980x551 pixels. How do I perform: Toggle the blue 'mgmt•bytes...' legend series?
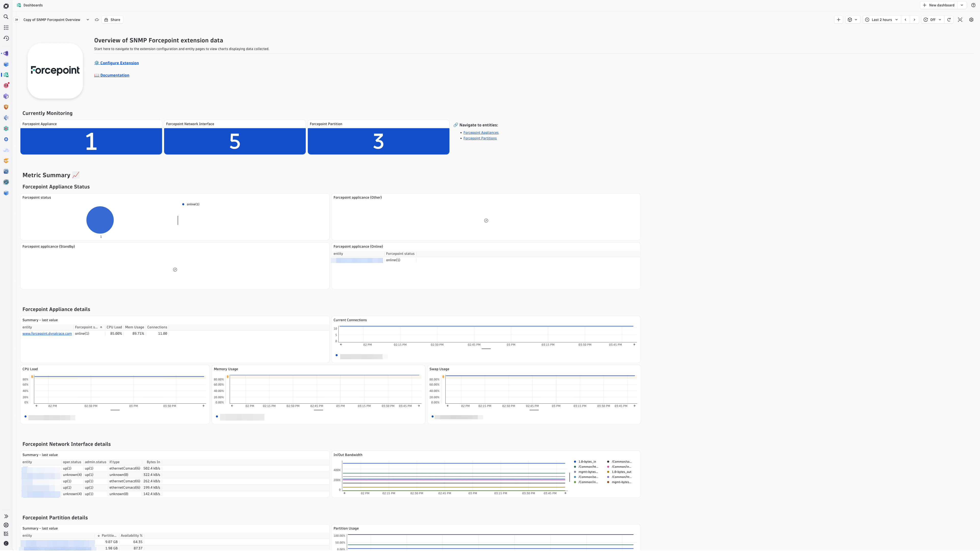[586, 472]
